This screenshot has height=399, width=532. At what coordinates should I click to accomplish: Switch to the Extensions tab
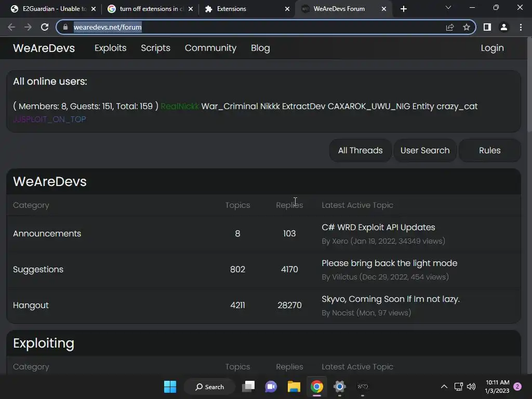tap(246, 9)
